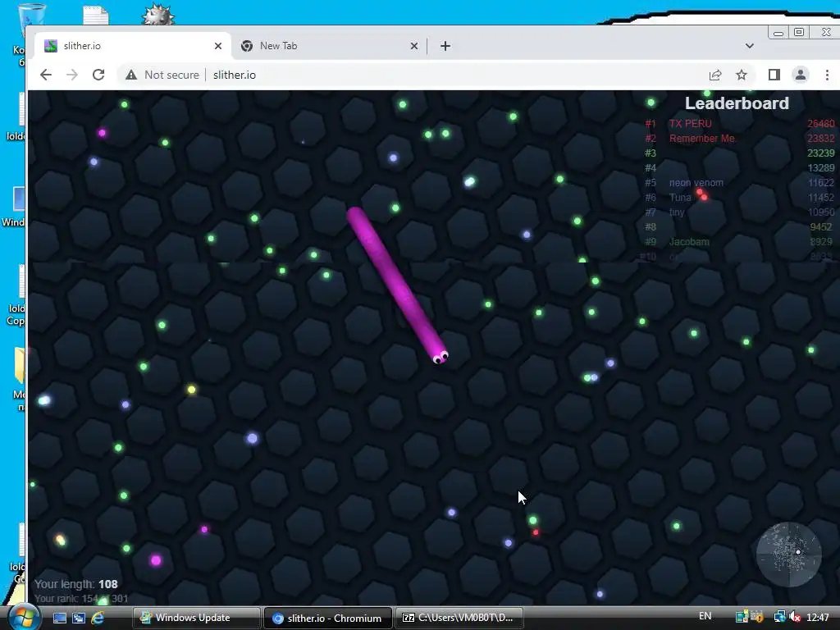Select leaderboard entry Jacobam
Image resolution: width=840 pixels, height=630 pixels.
point(689,242)
